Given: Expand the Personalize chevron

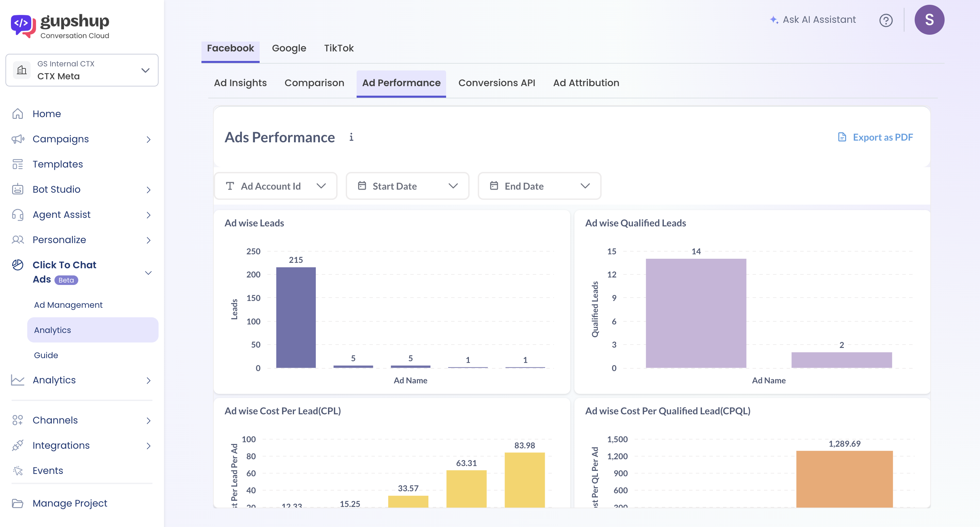Looking at the screenshot, I should pyautogui.click(x=148, y=240).
